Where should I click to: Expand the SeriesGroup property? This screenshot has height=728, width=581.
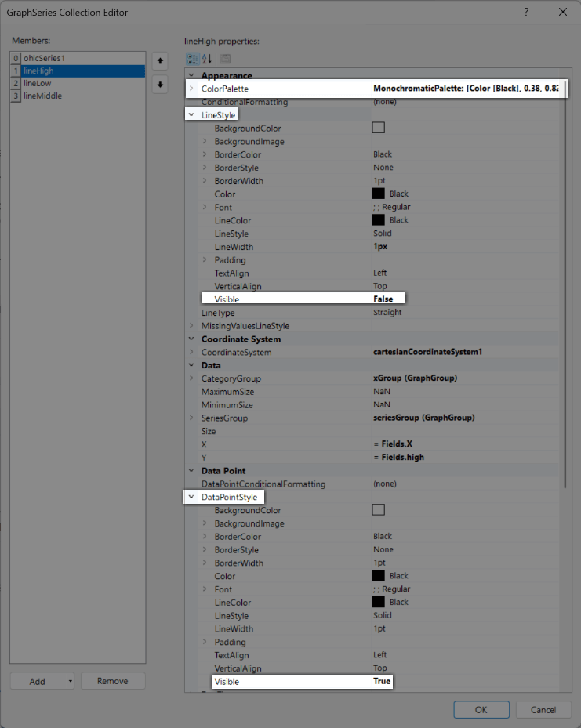(x=191, y=418)
